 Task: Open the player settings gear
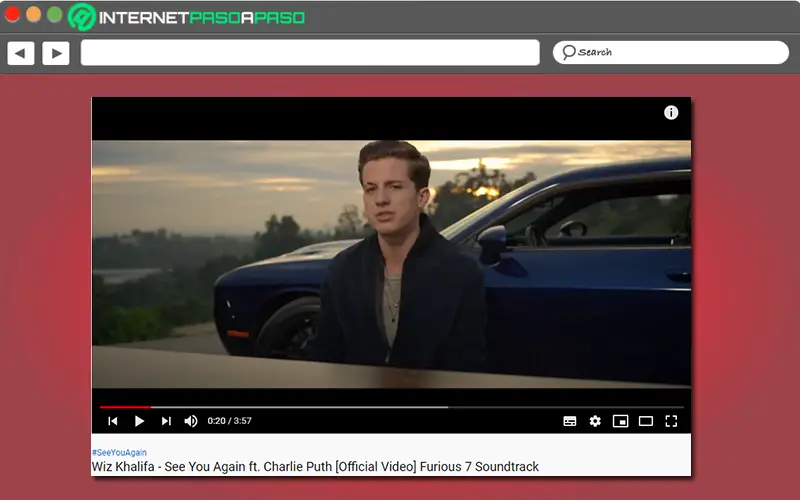(x=595, y=421)
